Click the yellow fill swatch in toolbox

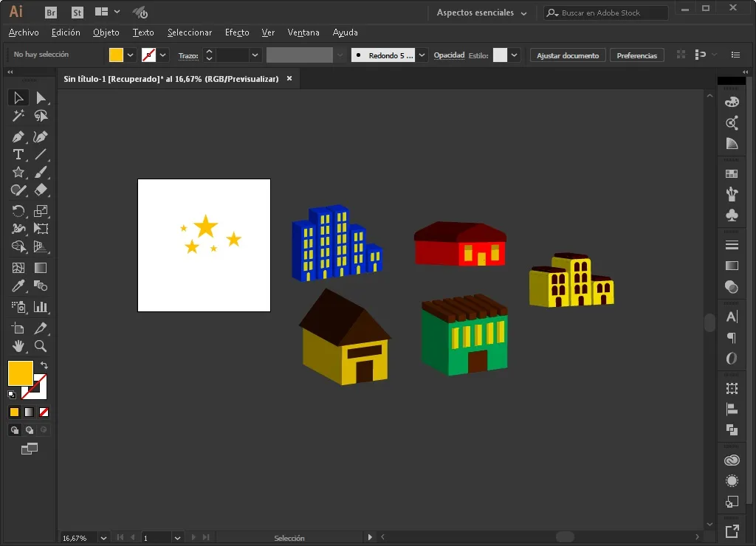click(21, 373)
